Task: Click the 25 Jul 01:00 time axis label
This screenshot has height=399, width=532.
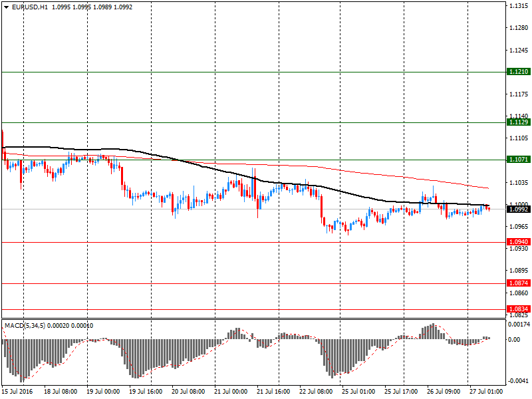Action: (358, 392)
